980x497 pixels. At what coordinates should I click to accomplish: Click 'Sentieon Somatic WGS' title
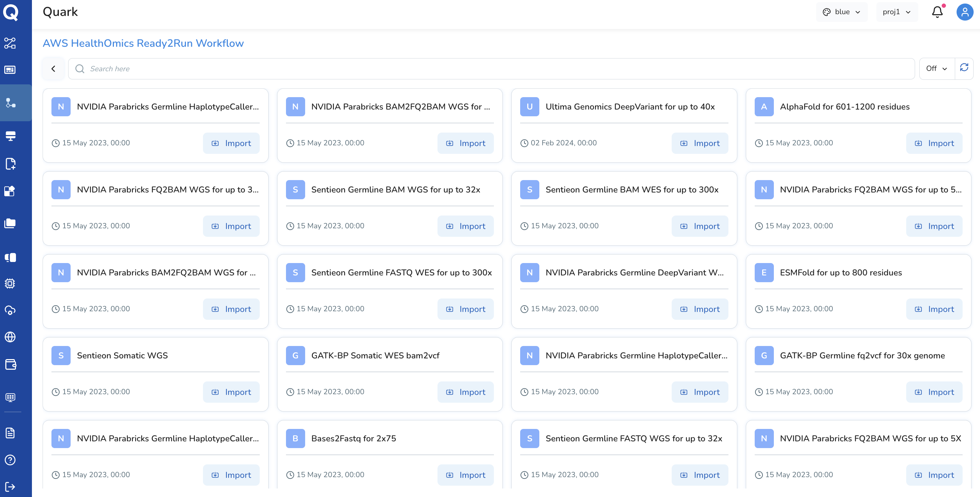click(x=122, y=356)
